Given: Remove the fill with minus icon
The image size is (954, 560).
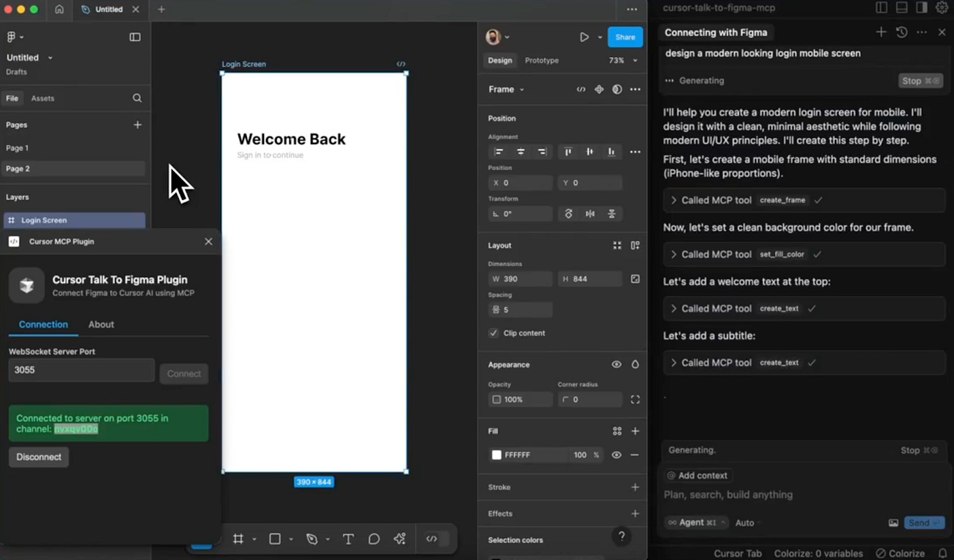Looking at the screenshot, I should [x=635, y=455].
